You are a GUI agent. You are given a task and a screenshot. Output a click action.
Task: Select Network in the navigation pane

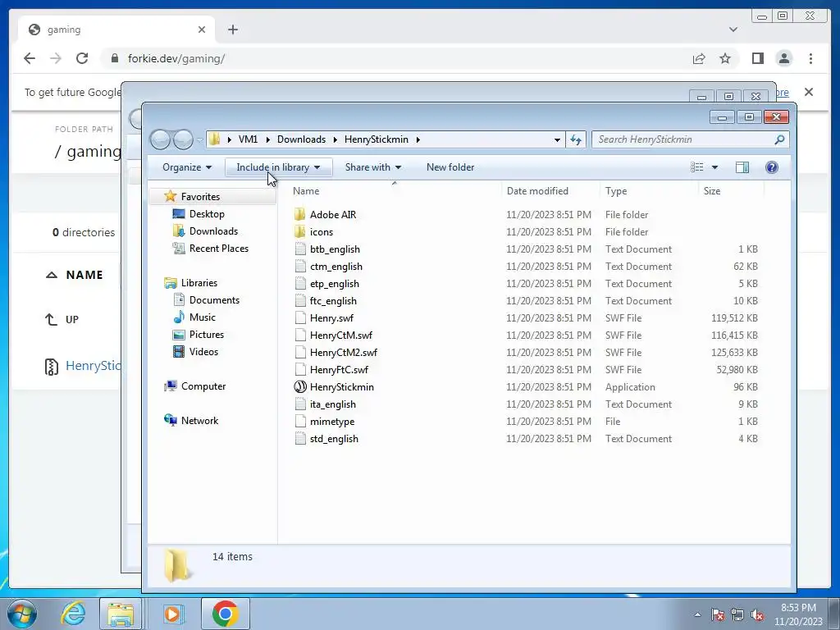[x=199, y=421]
